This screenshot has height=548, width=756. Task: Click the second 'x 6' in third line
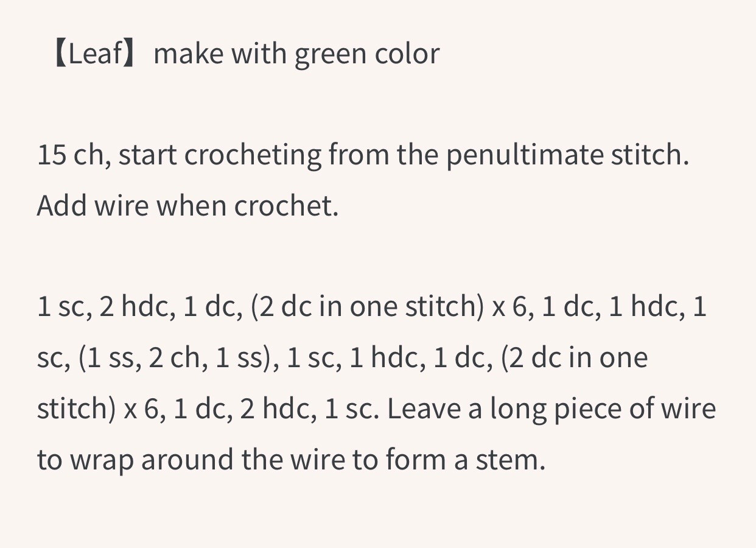[141, 409]
